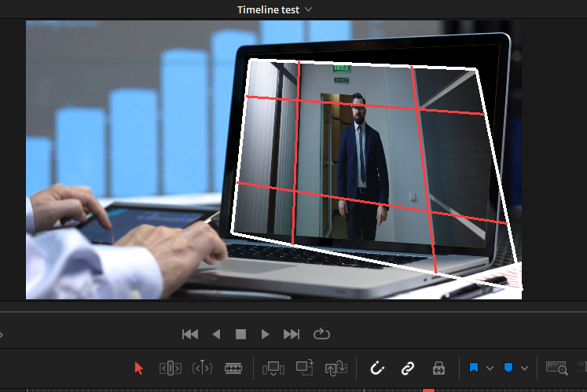
Task: Toggle timeline Snapping magnet
Action: pos(377,368)
